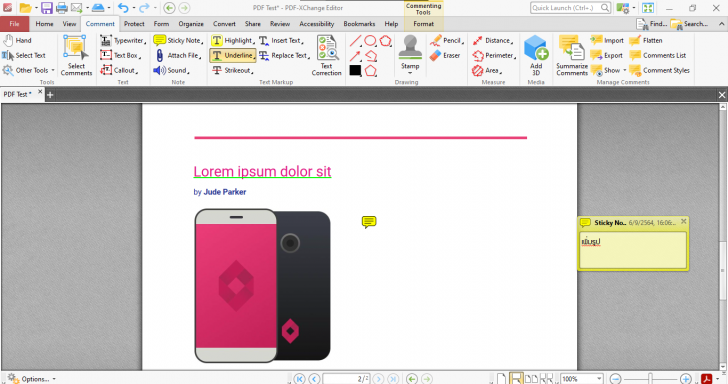
Task: Open Comment Styles
Action: click(660, 70)
